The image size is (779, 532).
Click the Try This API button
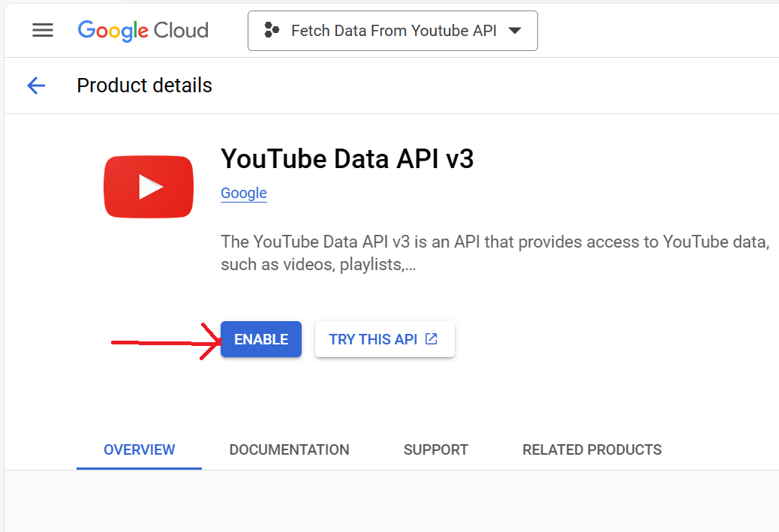point(373,339)
